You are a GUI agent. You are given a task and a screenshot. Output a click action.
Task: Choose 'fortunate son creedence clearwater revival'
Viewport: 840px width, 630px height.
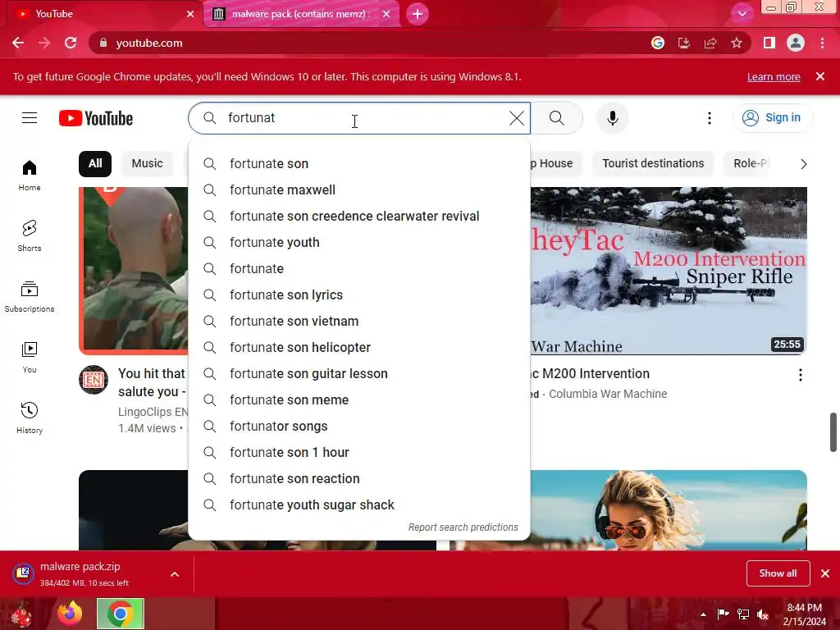359,216
